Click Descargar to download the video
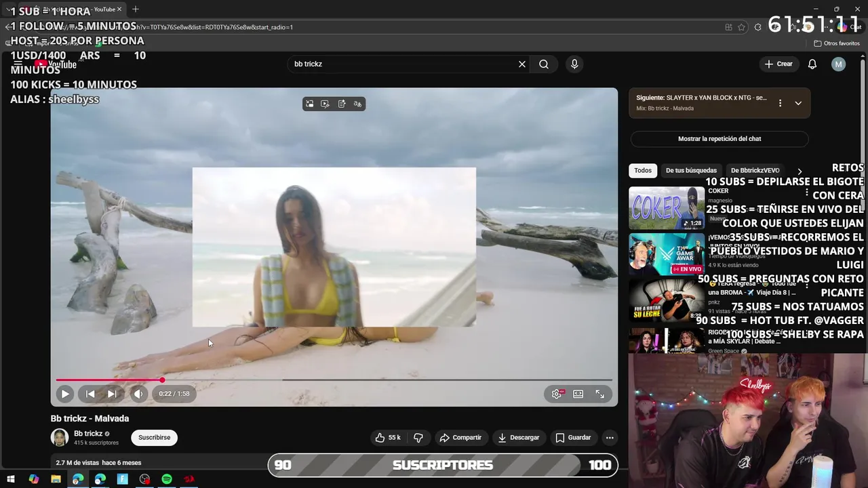The width and height of the screenshot is (868, 488). click(x=519, y=438)
